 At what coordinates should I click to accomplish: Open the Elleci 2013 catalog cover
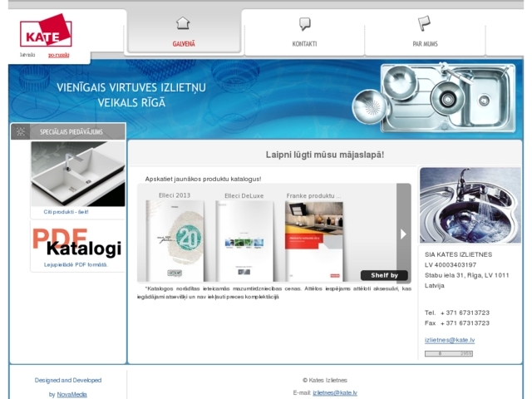[x=175, y=240]
